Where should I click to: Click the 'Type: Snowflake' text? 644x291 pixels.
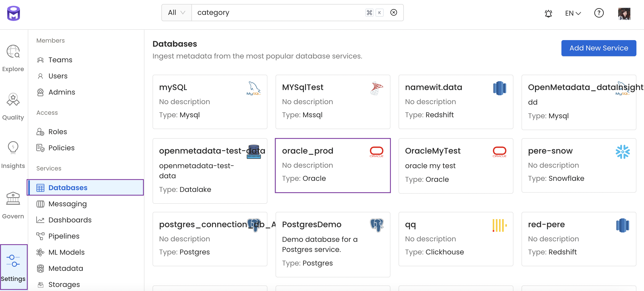(x=556, y=178)
